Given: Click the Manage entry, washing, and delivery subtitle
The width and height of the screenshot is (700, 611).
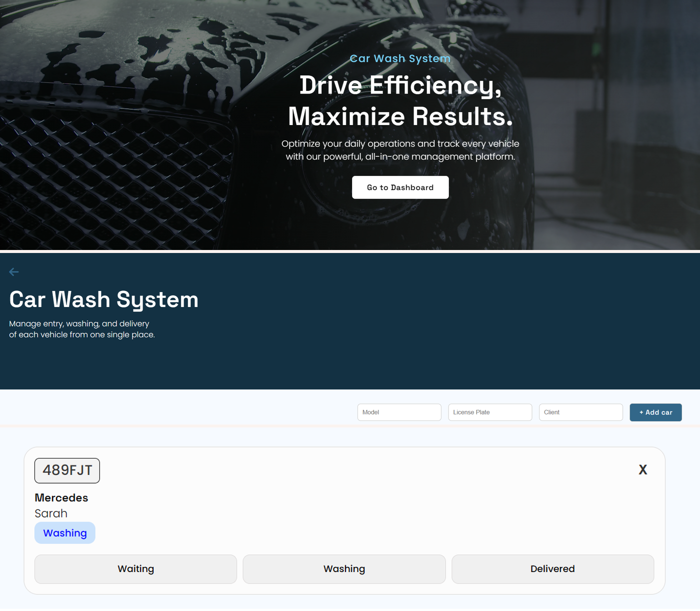Looking at the screenshot, I should [x=82, y=329].
